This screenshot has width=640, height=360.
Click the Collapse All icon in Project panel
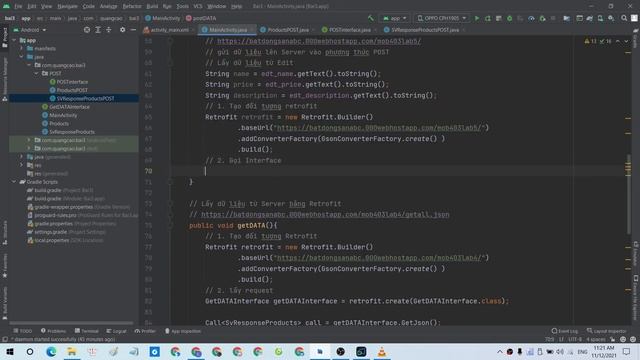[109, 30]
